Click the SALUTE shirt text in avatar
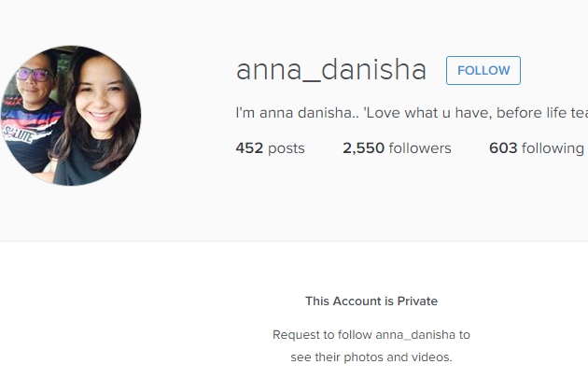Viewport: 588px width, 378px height. click(x=18, y=133)
